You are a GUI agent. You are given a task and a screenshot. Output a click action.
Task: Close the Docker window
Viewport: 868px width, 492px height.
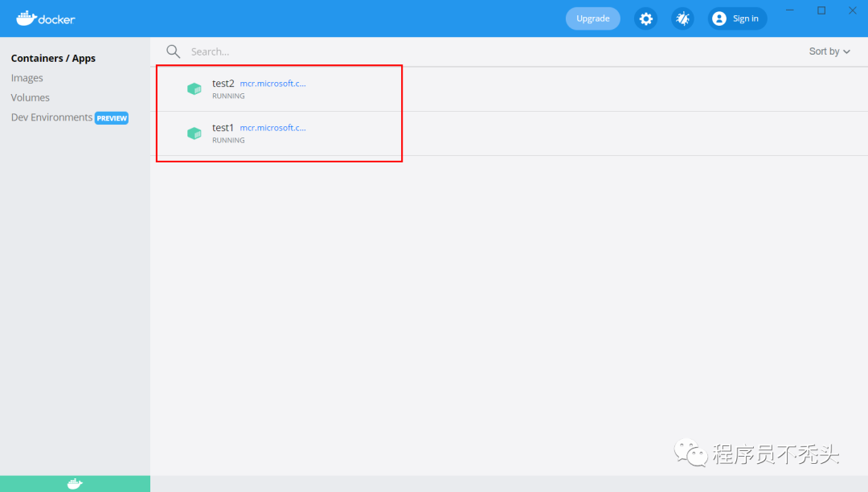pyautogui.click(x=853, y=10)
